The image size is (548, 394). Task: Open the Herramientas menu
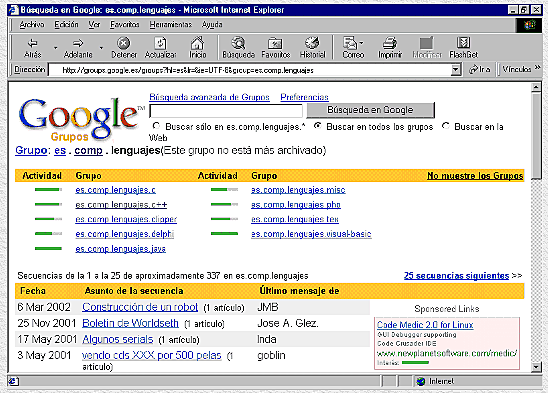171,24
